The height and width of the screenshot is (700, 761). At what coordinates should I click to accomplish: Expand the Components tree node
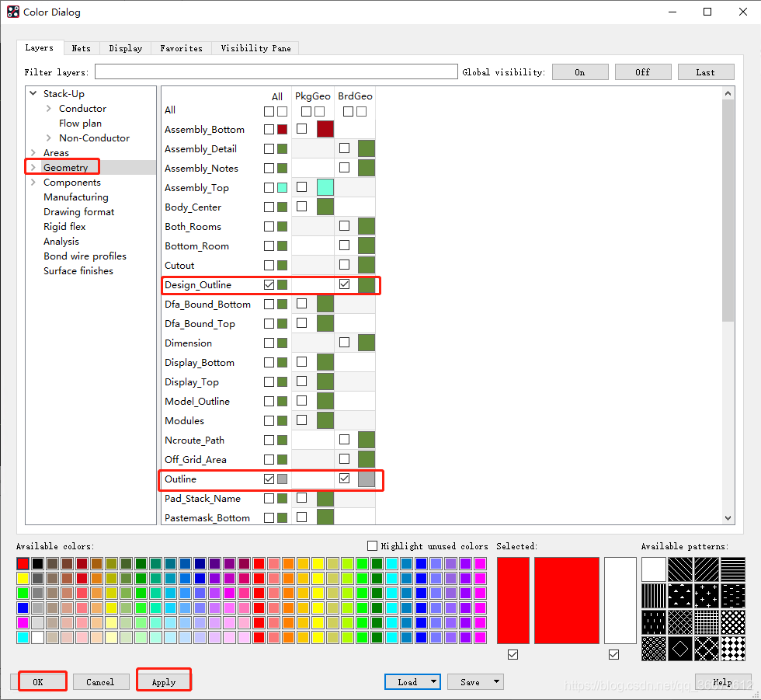[33, 182]
